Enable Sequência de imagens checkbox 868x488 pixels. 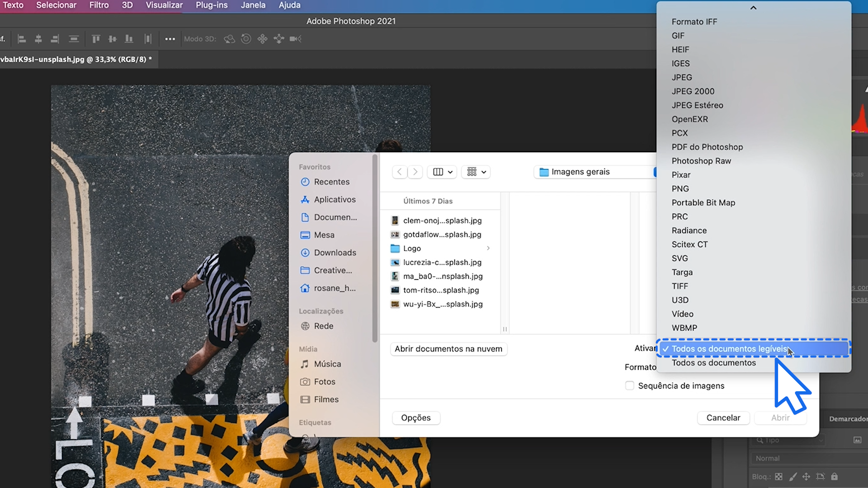[629, 385]
